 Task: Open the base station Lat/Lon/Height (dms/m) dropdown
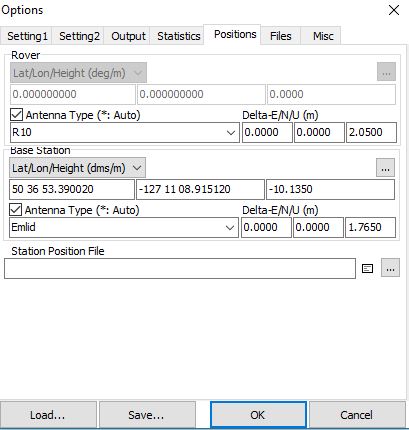(77, 168)
